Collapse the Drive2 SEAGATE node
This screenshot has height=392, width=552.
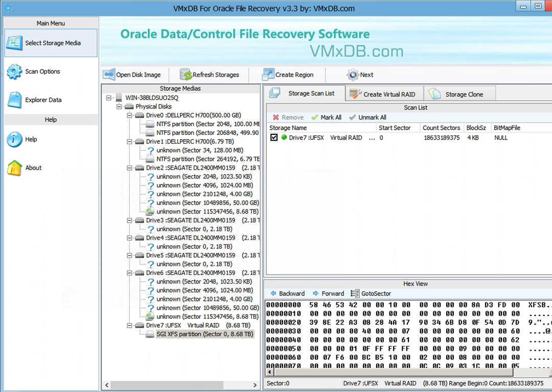click(129, 168)
